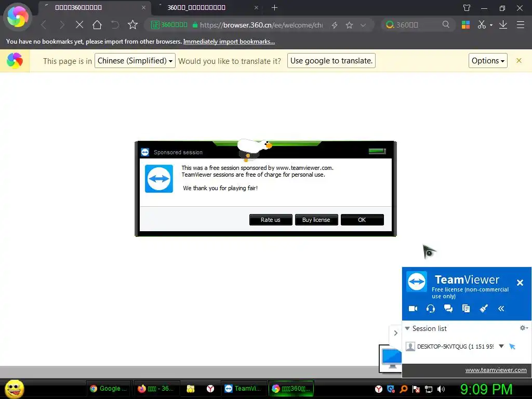Expand the address bar dropdown chevron
Image resolution: width=532 pixels, height=399 pixels.
point(363,25)
